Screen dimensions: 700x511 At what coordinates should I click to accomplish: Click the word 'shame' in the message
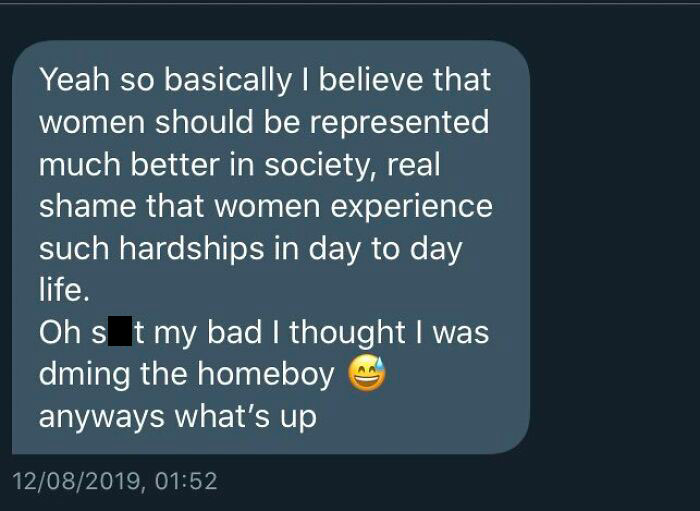click(x=88, y=207)
